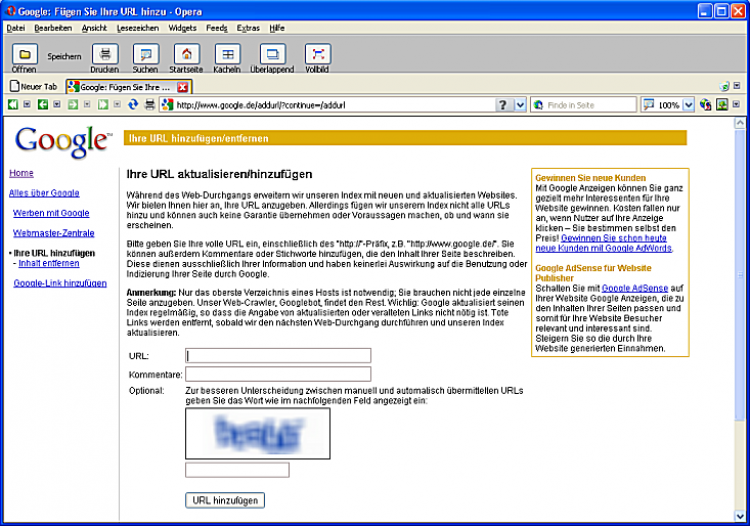Focus the Kommentare input field
The image size is (750, 526).
(x=278, y=374)
